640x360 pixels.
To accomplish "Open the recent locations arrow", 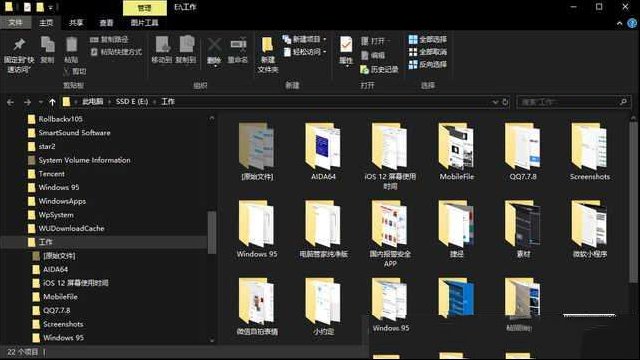I will point(40,102).
